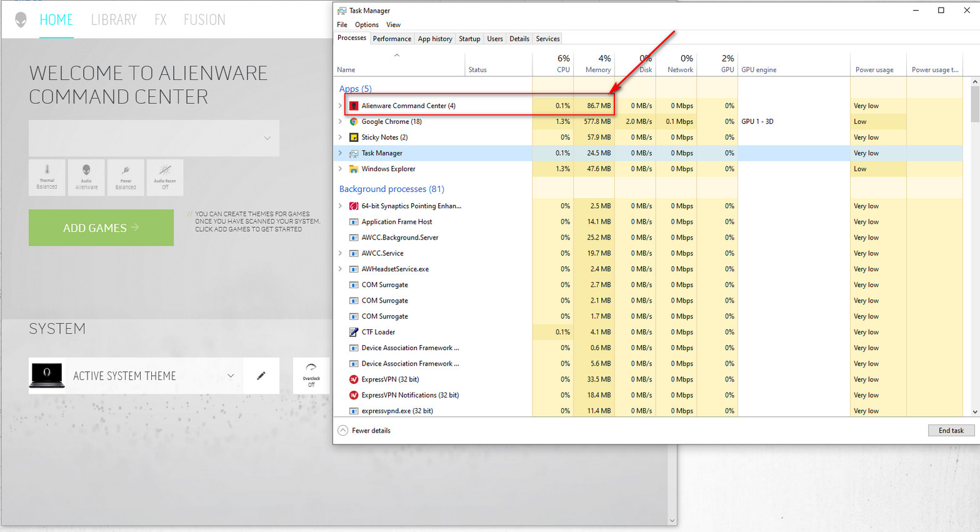Sort by the CPU column header
The width and height of the screenshot is (980, 532).
553,64
